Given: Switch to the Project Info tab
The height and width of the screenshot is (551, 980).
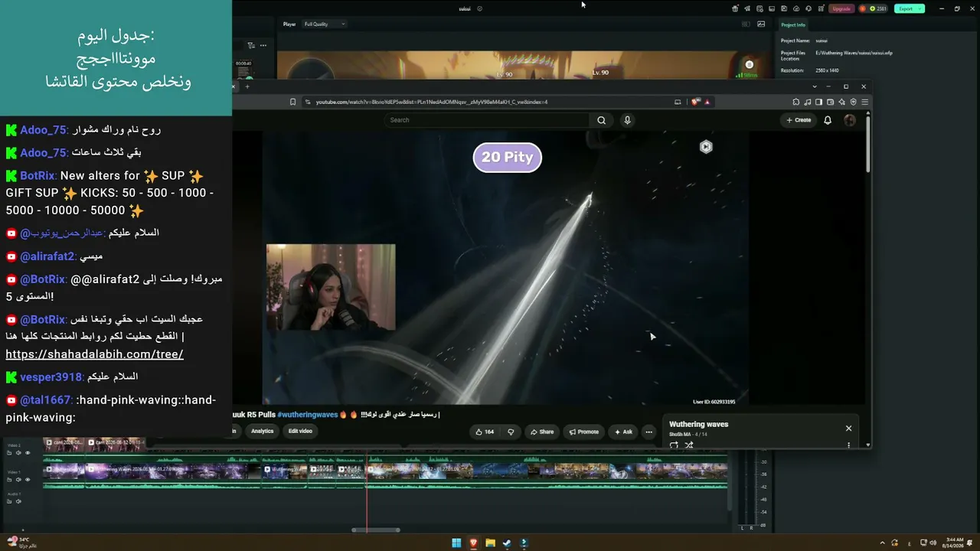Looking at the screenshot, I should click(793, 25).
